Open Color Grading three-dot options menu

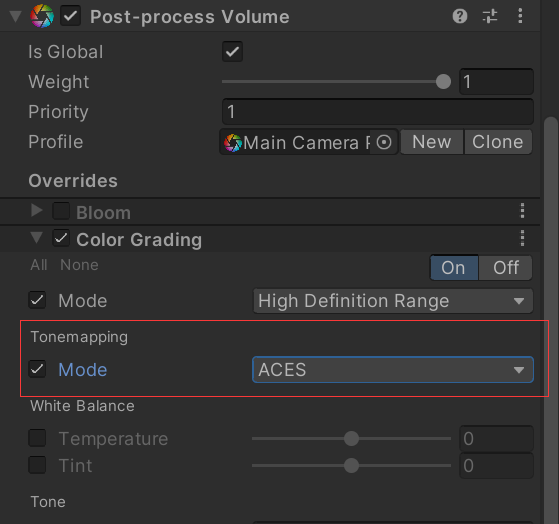tap(522, 238)
